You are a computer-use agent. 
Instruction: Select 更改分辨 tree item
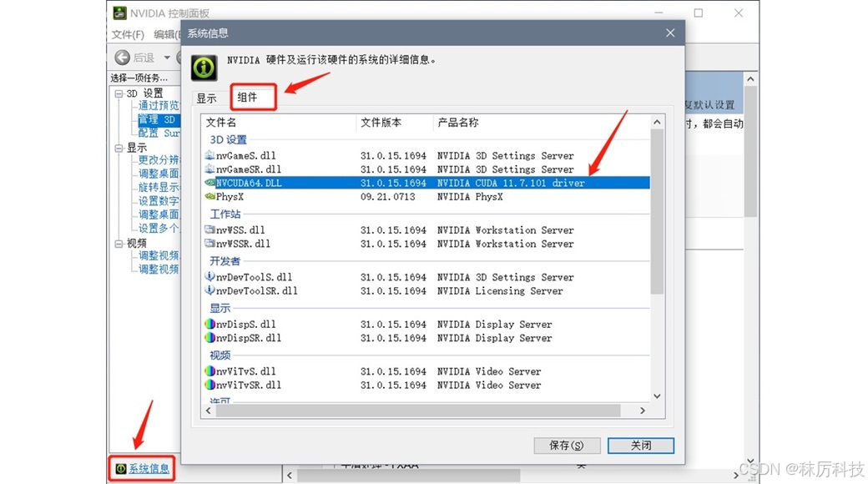tap(159, 160)
